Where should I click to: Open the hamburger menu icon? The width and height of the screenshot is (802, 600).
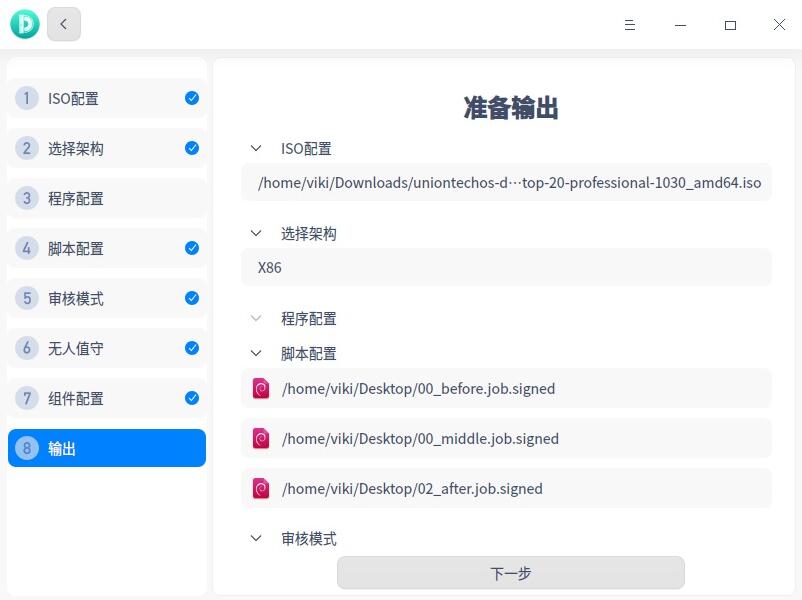click(630, 25)
